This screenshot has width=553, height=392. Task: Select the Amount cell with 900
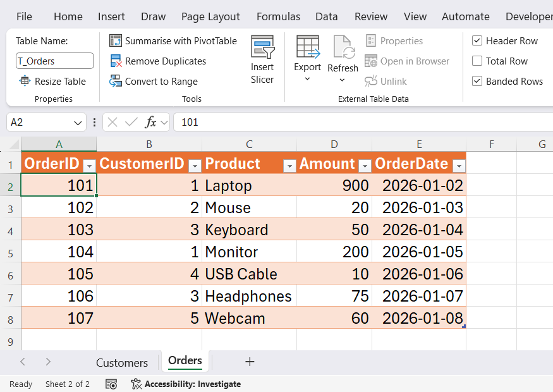334,185
